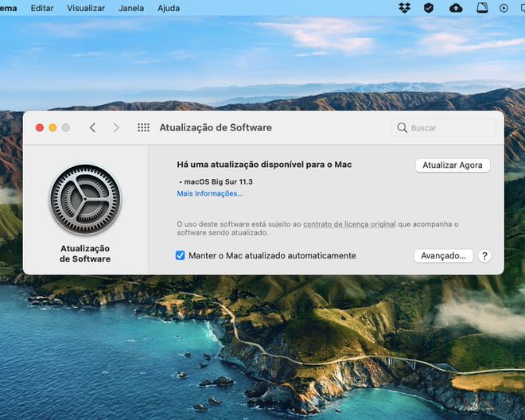Viewport: 525px width, 420px height.
Task: Click the Há uma atualização disponível heading
Action: [x=264, y=165]
